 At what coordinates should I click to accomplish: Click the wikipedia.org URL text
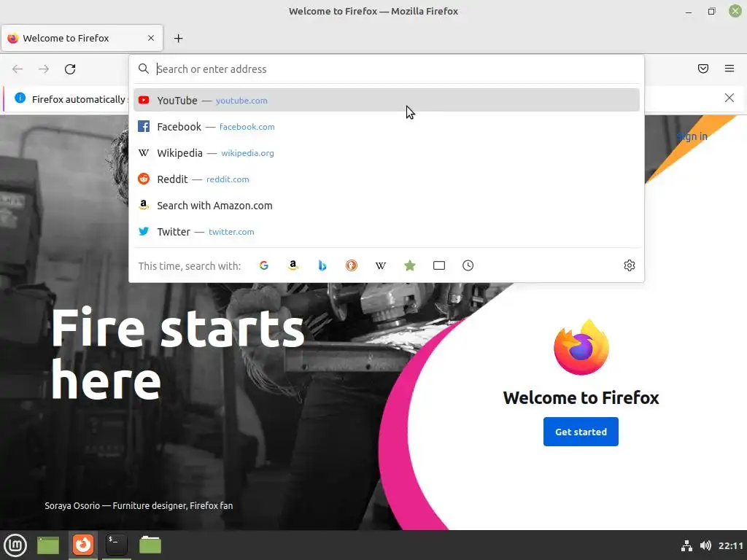(247, 153)
